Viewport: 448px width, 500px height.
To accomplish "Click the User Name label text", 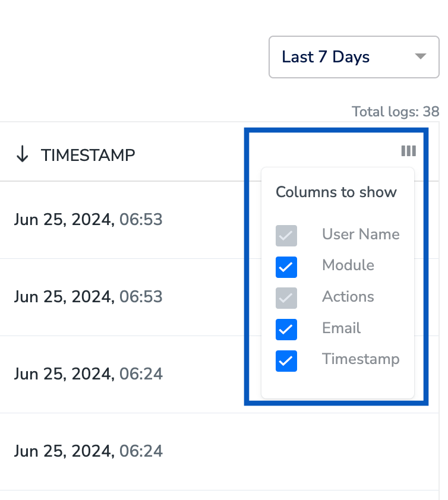I will pyautogui.click(x=361, y=234).
